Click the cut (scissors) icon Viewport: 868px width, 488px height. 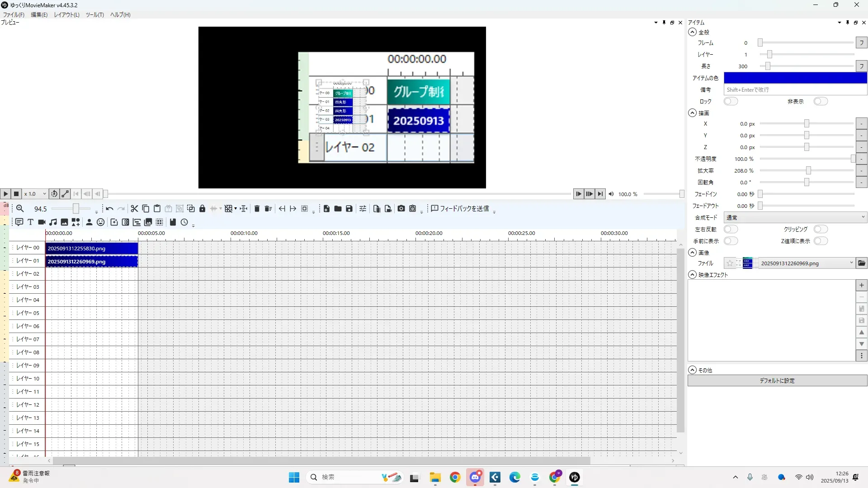(x=134, y=209)
